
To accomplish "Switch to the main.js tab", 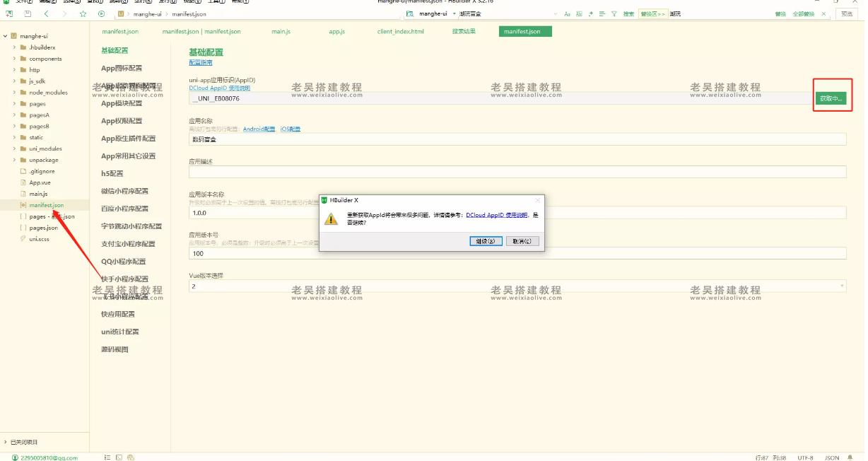I will (281, 32).
